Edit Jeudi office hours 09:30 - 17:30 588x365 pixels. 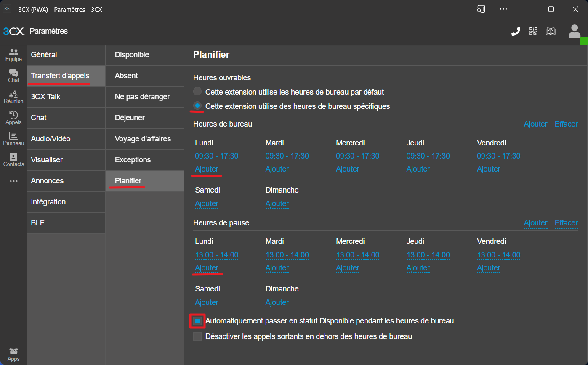click(x=428, y=156)
